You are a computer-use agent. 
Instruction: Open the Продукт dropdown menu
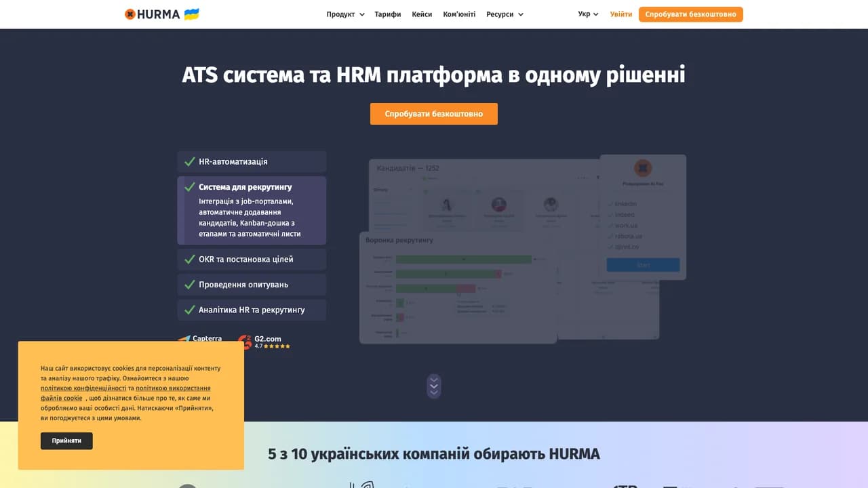345,14
